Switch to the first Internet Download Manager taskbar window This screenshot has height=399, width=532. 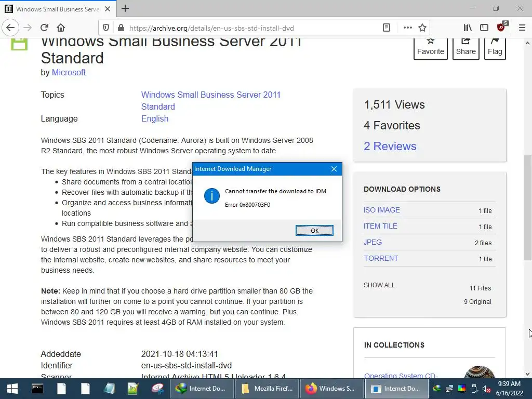[202, 389]
